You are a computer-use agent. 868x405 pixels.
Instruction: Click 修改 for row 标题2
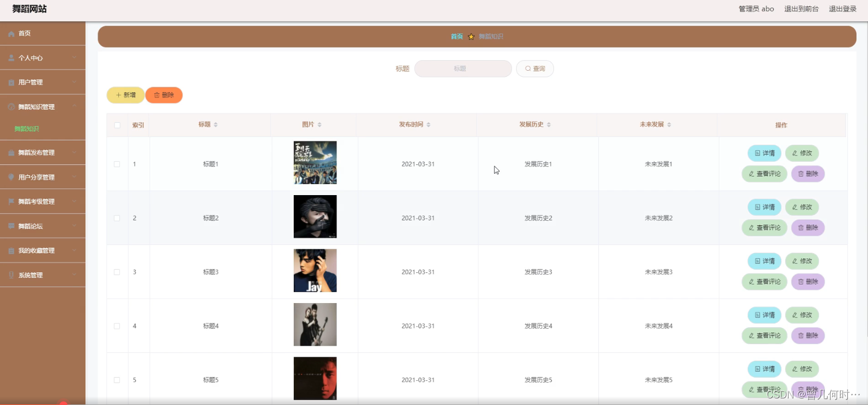802,207
